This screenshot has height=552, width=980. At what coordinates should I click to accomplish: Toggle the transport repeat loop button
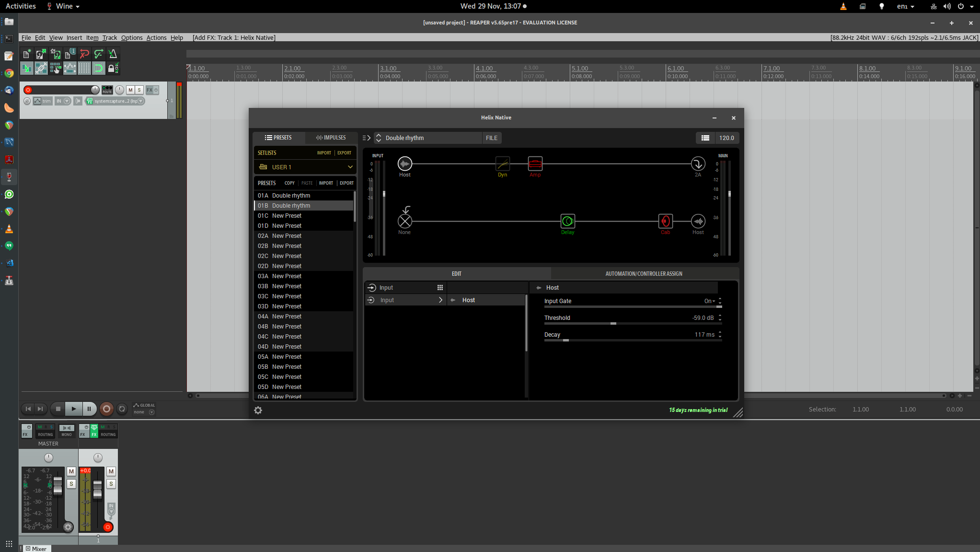point(122,409)
